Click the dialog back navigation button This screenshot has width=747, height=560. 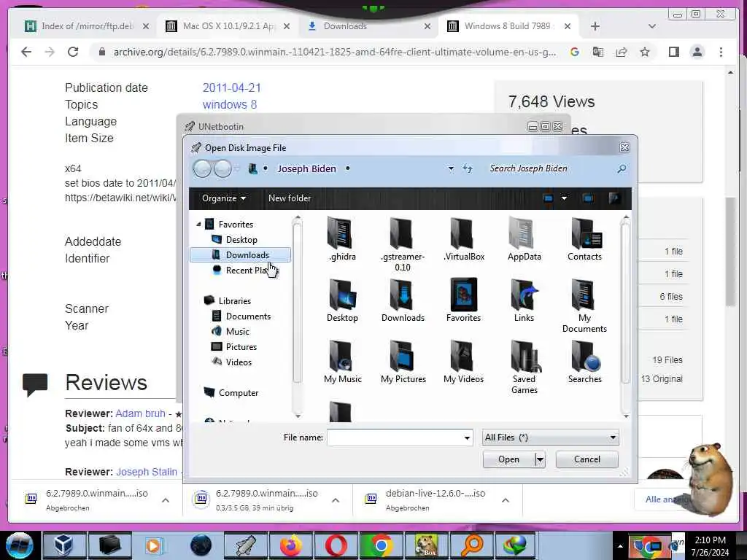202,168
